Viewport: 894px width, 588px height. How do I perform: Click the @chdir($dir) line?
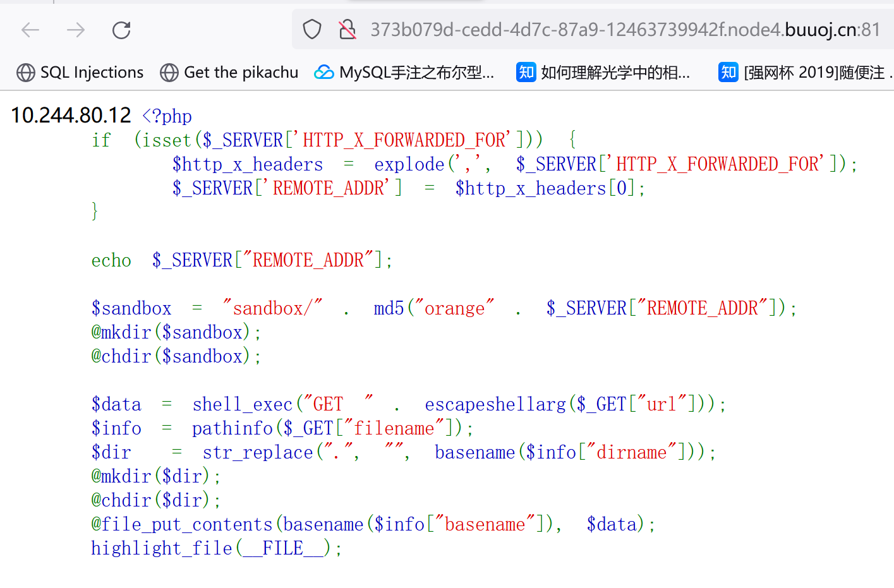click(x=156, y=500)
